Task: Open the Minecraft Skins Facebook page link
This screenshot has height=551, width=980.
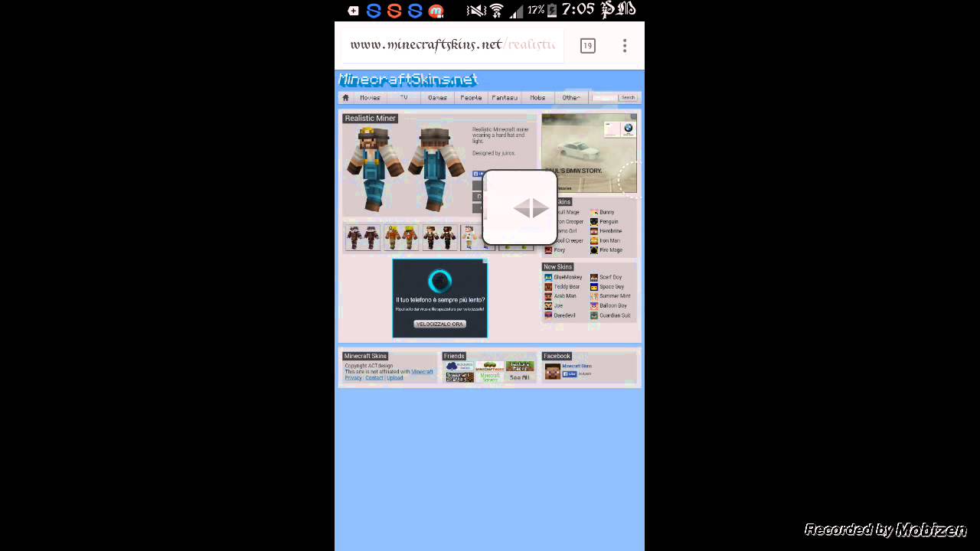Action: pyautogui.click(x=577, y=366)
